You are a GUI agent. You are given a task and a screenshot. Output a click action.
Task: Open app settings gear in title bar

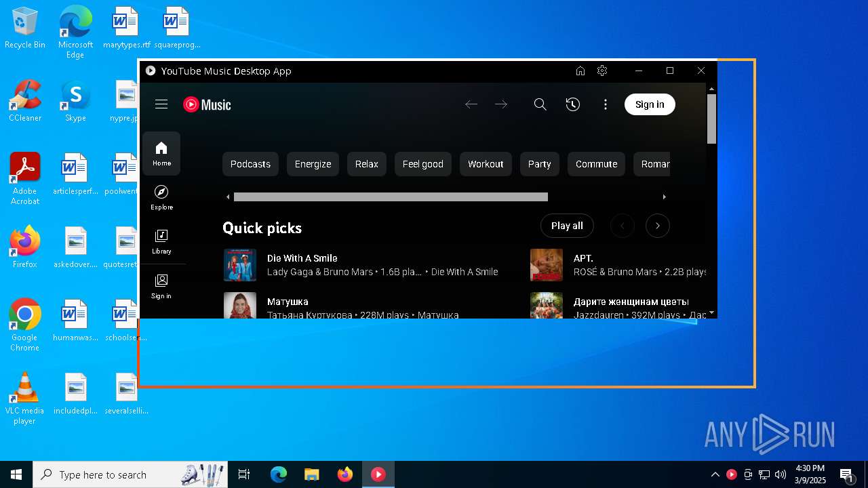coord(602,70)
